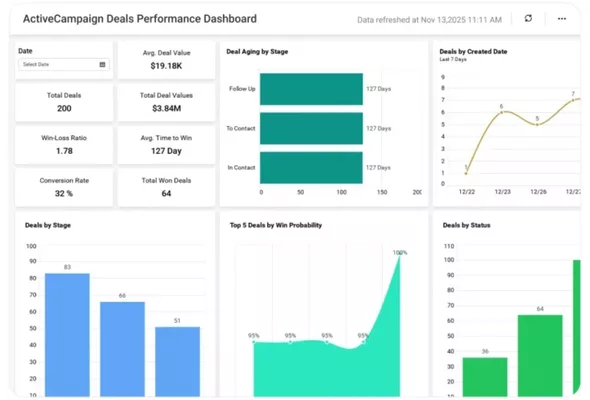Select the Avg. Deal Value card
Viewport: 590px width, 400px height.
(x=166, y=60)
